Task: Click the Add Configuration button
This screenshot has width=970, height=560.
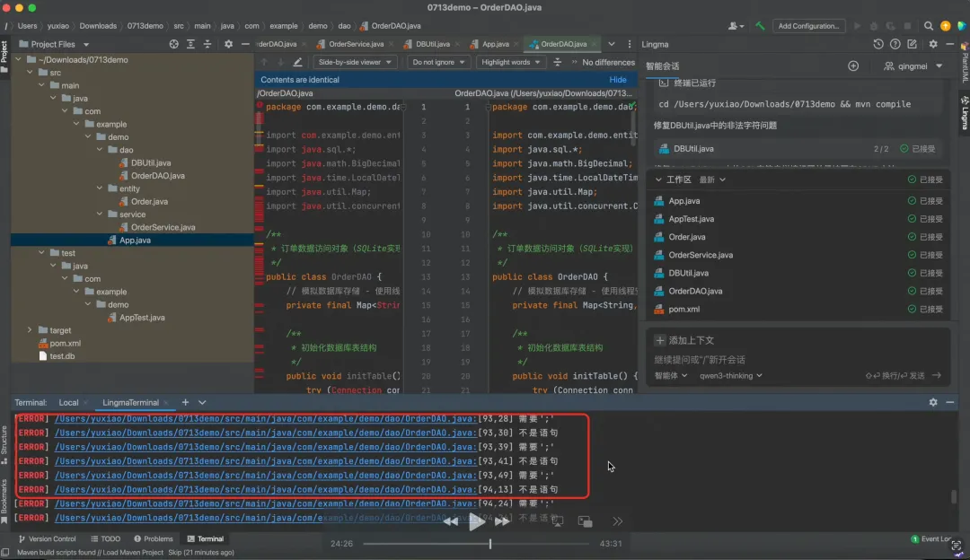Action: (x=808, y=26)
